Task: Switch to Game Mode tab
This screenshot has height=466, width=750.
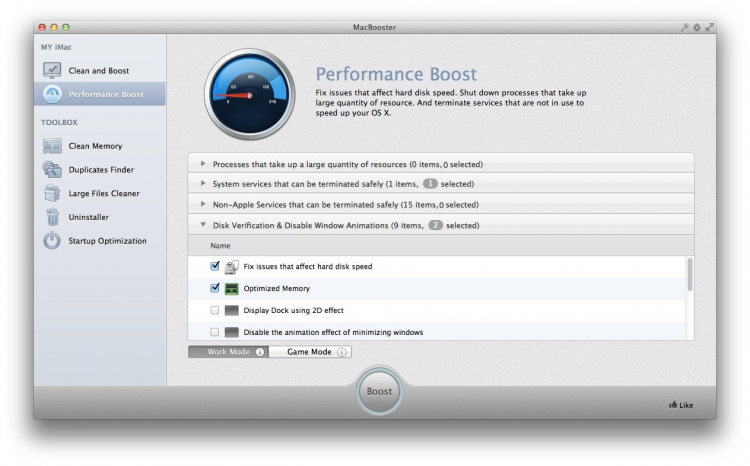Action: (x=310, y=352)
